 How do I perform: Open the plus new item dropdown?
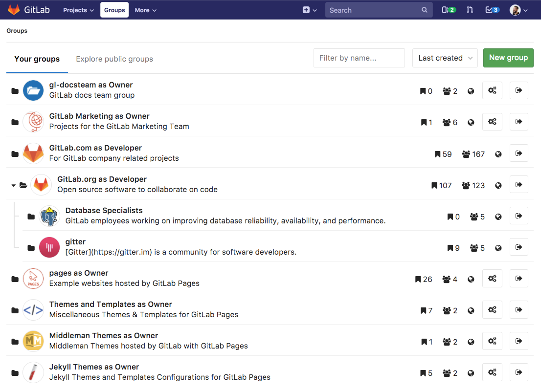(x=309, y=10)
